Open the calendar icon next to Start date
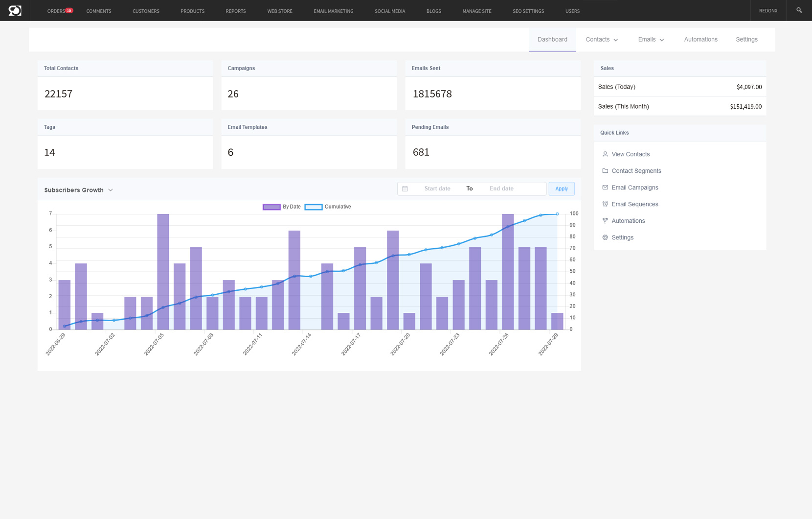 [405, 188]
